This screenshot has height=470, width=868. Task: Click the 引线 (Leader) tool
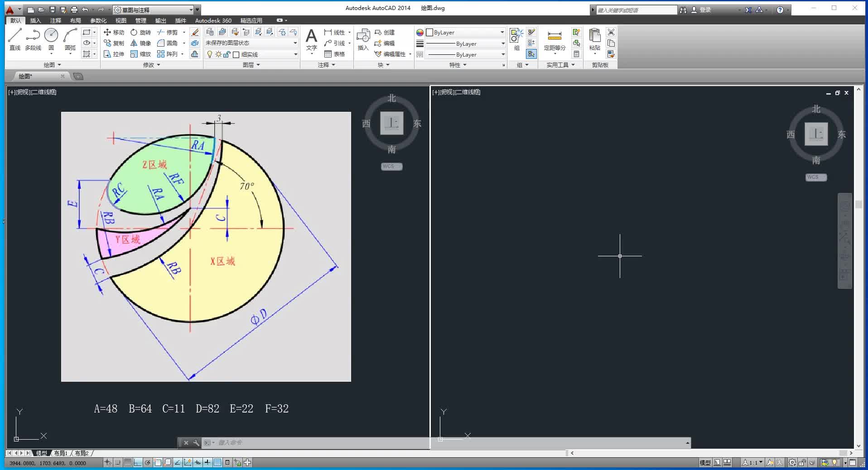[334, 43]
